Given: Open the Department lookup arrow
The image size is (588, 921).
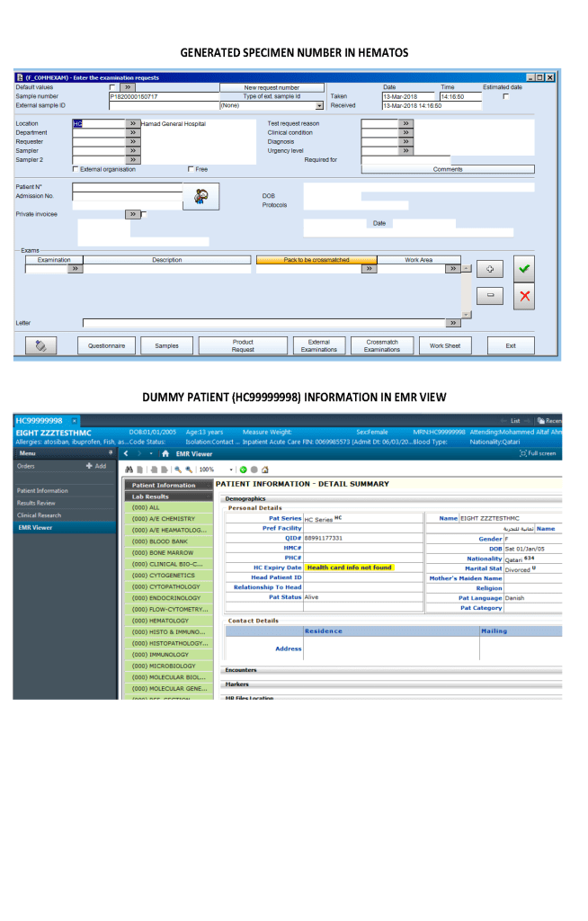Looking at the screenshot, I should tap(133, 132).
